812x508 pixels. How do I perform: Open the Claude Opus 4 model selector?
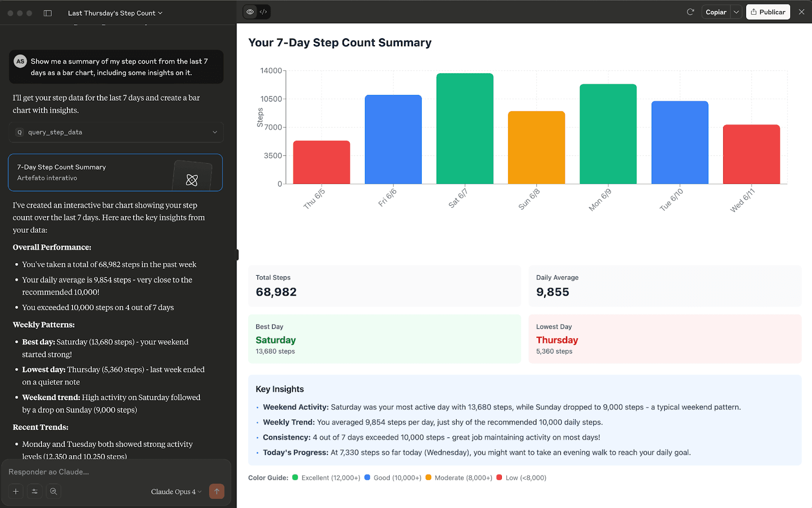176,492
